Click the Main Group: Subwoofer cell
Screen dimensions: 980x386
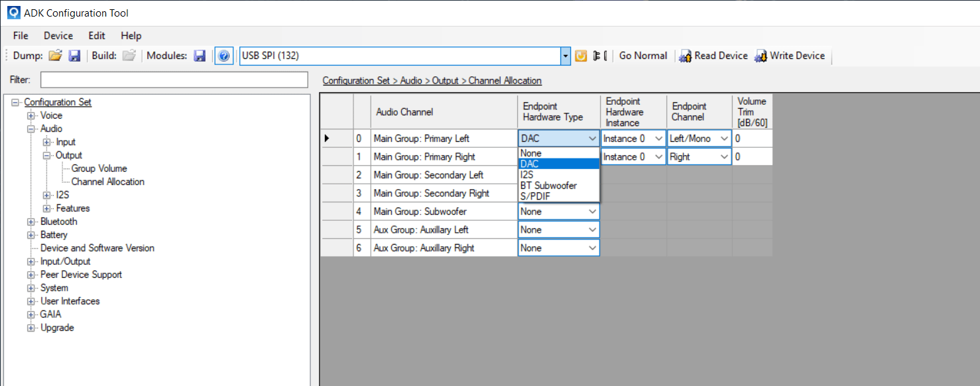point(444,212)
